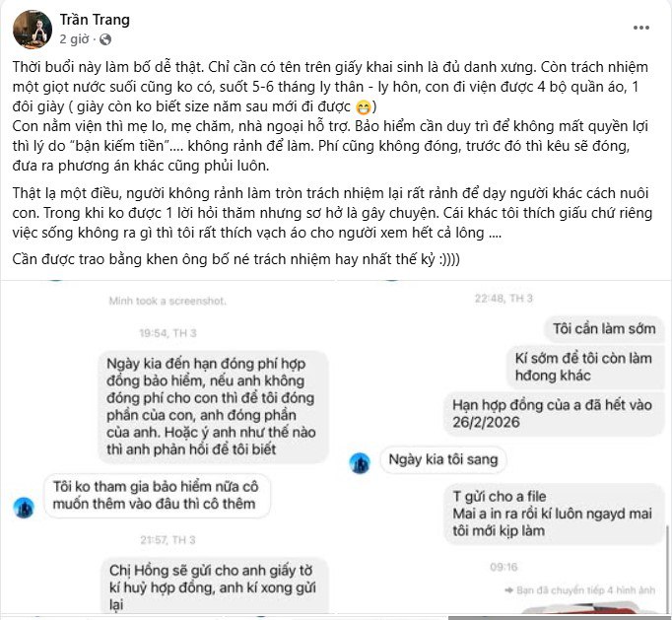Screen dimensions: 672x620
Task: Open Trần Trang's profile picture
Action: [x=33, y=30]
